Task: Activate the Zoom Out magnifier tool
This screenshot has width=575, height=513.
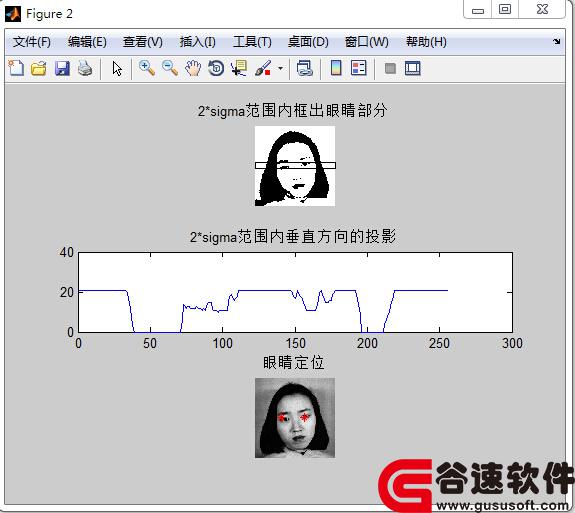Action: (x=170, y=68)
